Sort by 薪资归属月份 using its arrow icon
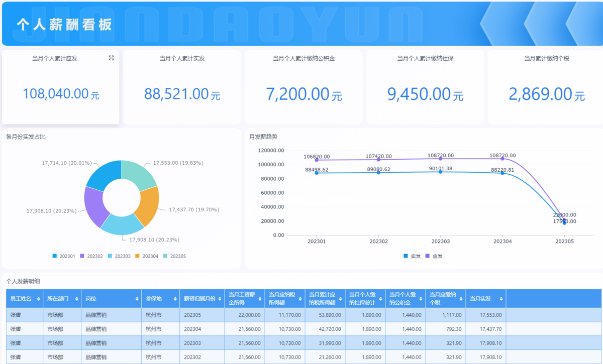Image resolution: width=603 pixels, height=364 pixels. (x=220, y=299)
